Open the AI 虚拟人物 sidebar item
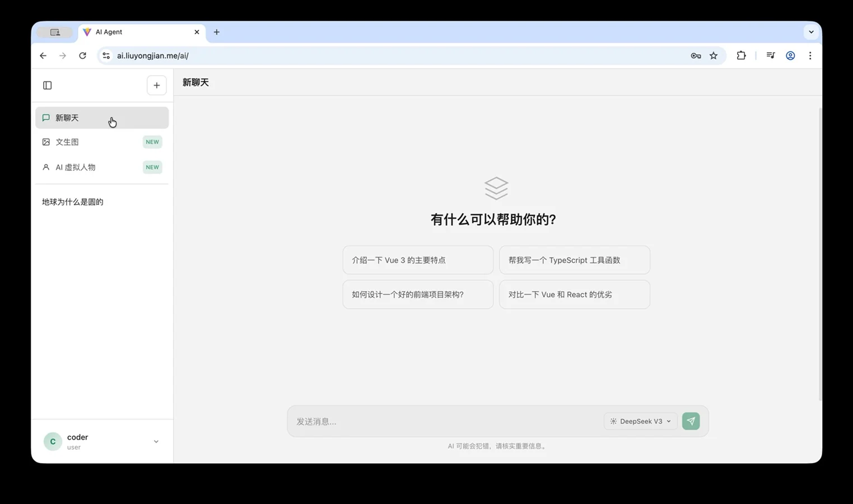 point(102,167)
